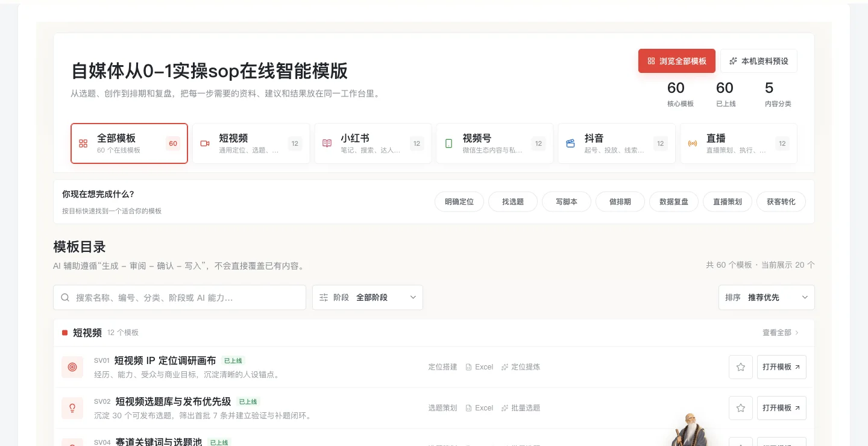The image size is (868, 446).
Task: Choose the 明确定位 goal chip
Action: 459,202
